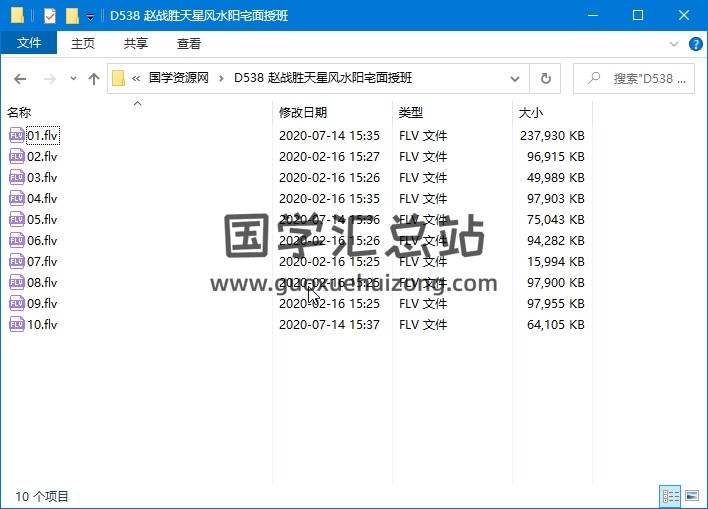The height and width of the screenshot is (509, 708).
Task: Select the 01.flv file icon
Action: pos(17,135)
